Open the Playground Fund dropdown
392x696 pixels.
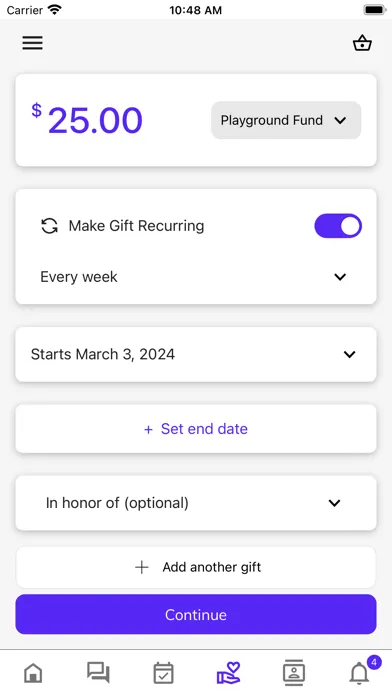286,120
